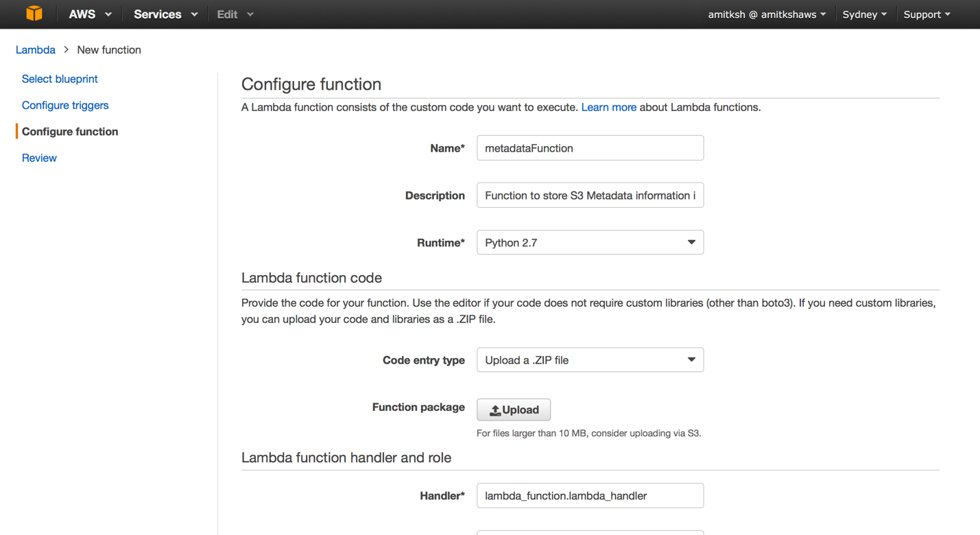The image size is (980, 535).
Task: Click the upload icon on the Upload button
Action: (x=495, y=409)
